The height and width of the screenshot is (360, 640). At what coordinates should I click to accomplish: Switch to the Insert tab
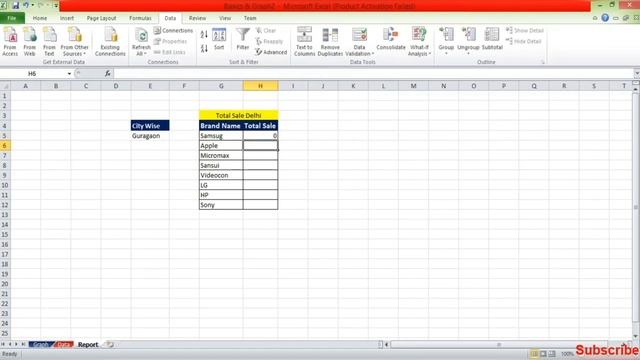67,18
